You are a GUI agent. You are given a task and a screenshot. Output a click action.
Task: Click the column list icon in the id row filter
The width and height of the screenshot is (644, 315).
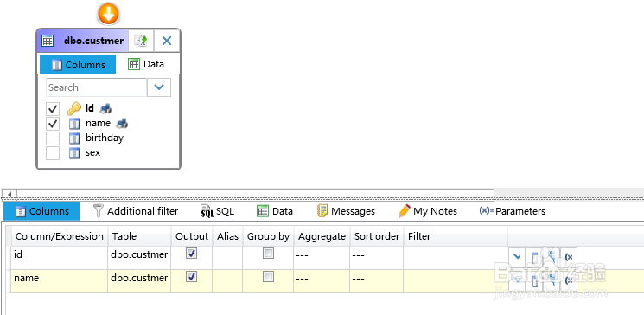[535, 257]
